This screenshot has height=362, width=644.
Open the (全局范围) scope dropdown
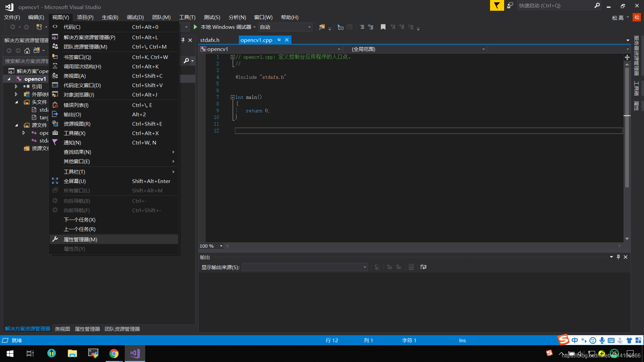[483, 49]
